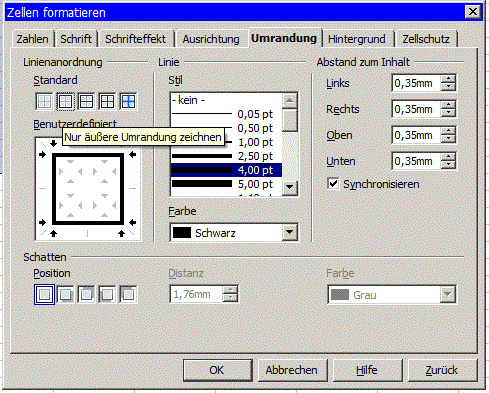Reset changes with Zurück button

[x=442, y=370]
